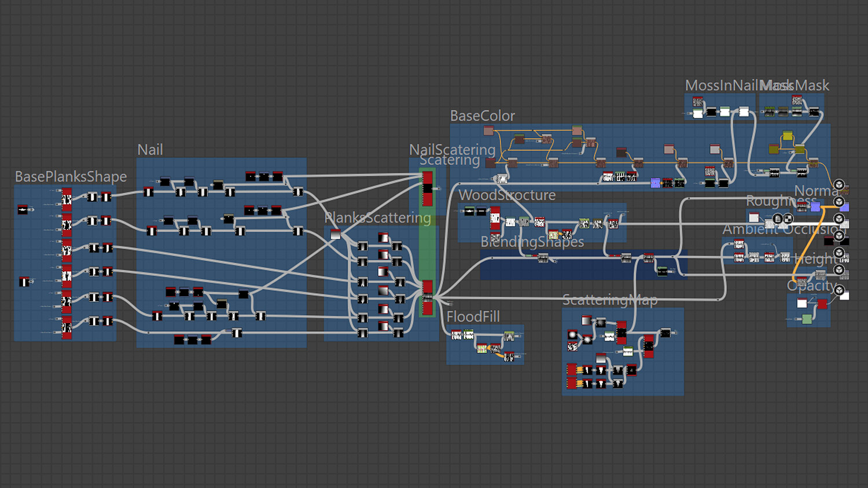Select the white node in the Opacity frame
Viewport: 868px width, 488px height.
coord(802,304)
